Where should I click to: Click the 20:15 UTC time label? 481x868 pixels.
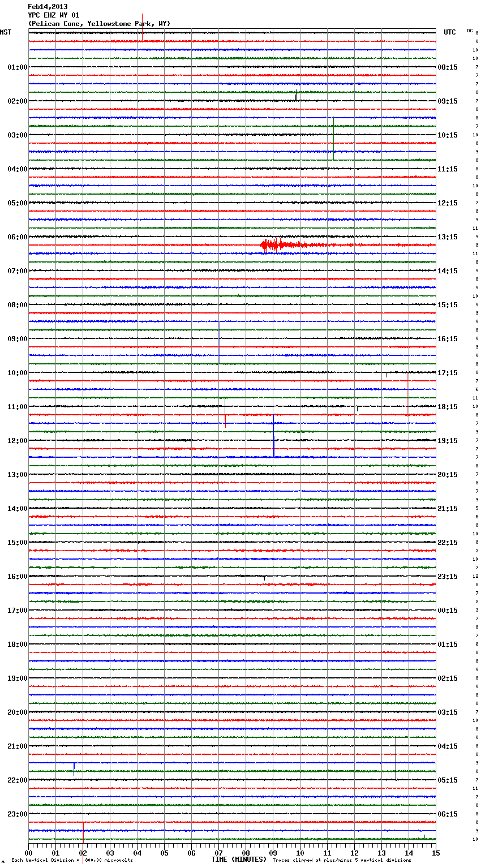[448, 475]
